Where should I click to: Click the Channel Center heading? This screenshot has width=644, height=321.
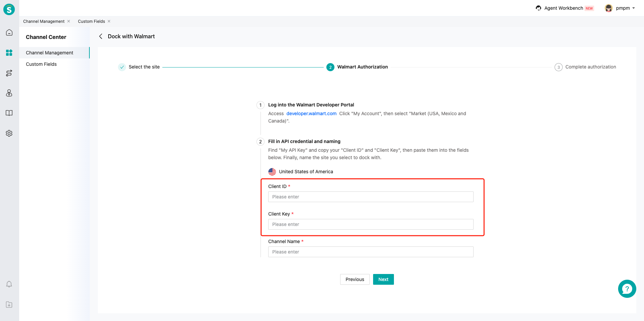click(46, 37)
